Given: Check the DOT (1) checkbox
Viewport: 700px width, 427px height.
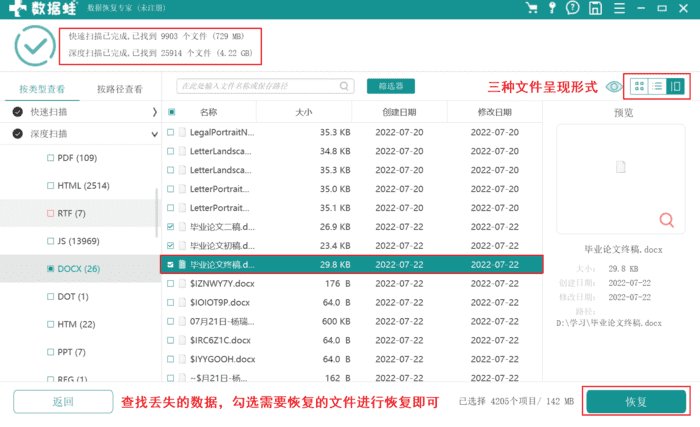Looking at the screenshot, I should click(x=50, y=296).
